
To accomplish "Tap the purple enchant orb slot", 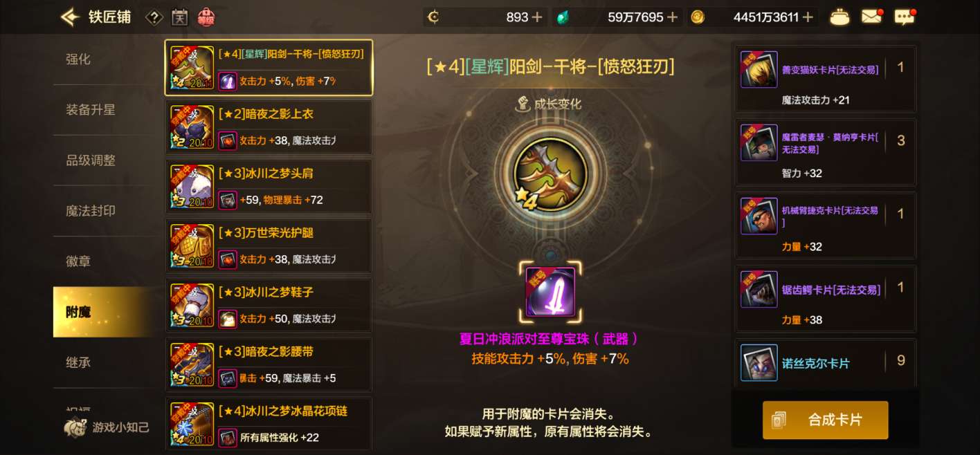I will click(550, 292).
